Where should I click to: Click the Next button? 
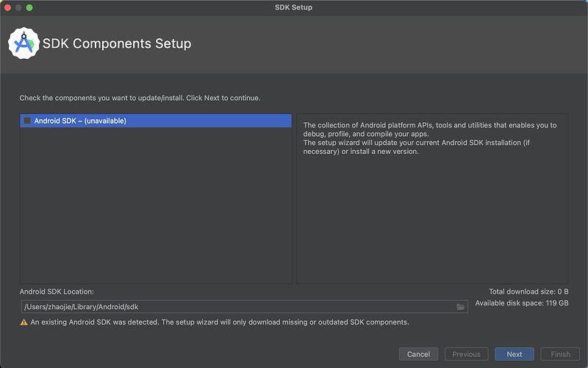pyautogui.click(x=514, y=354)
